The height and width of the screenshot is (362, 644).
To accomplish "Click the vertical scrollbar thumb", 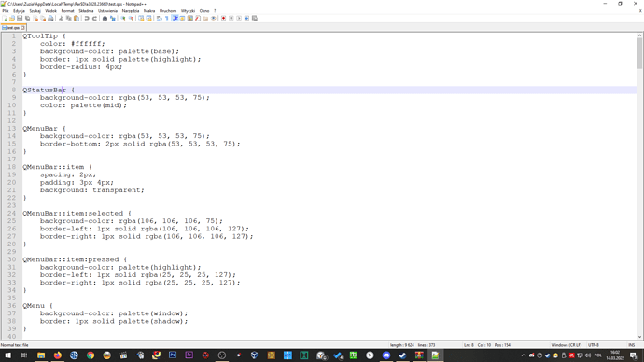I will coord(639,53).
